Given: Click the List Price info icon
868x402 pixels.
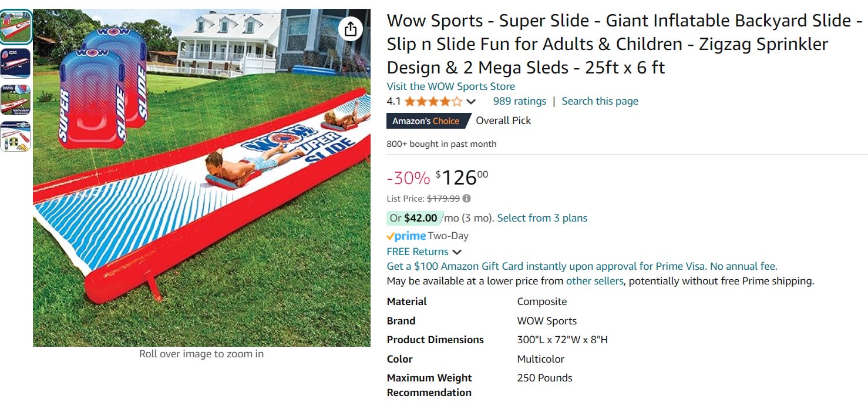Looking at the screenshot, I should [467, 199].
